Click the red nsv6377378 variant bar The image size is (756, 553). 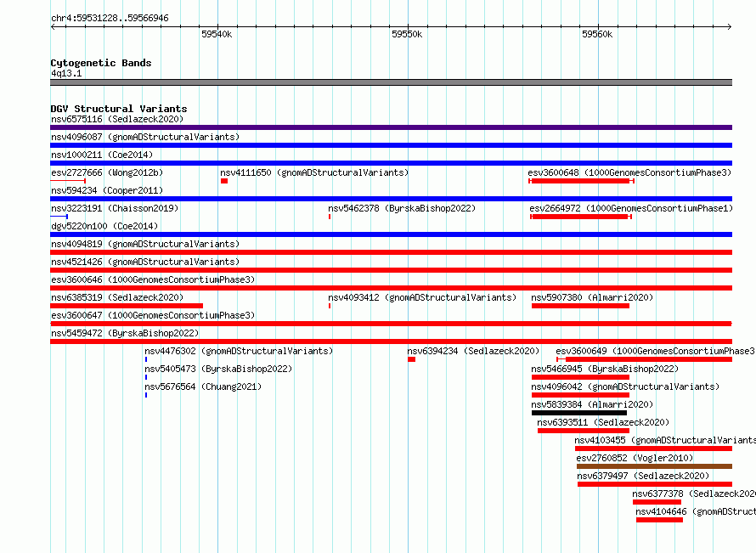pos(657,502)
